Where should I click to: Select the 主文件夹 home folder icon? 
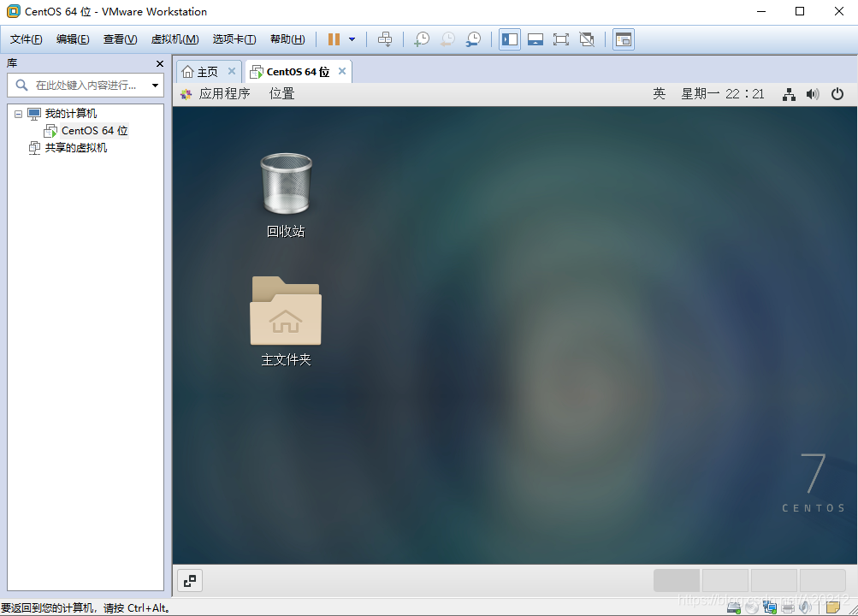[286, 322]
